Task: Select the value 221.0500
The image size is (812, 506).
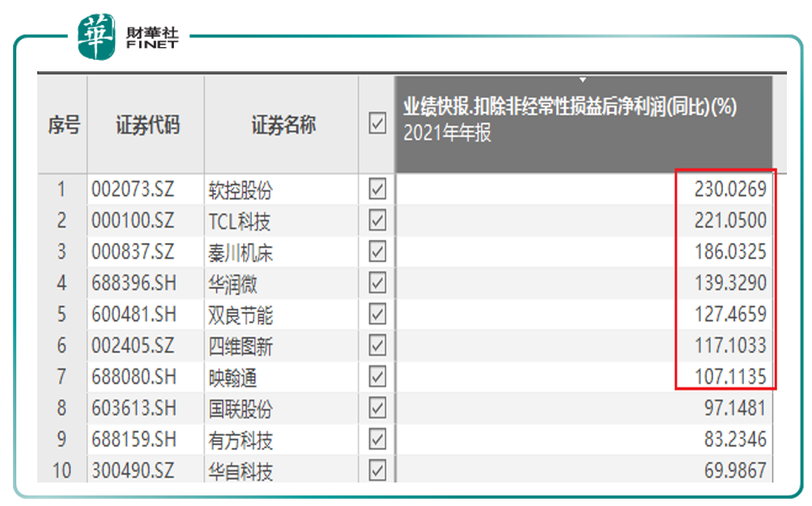Action: pos(730,220)
